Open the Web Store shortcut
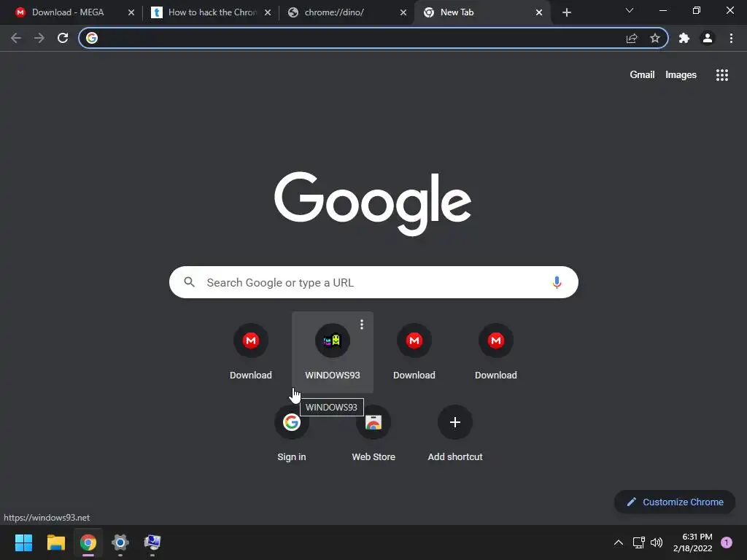 coord(373,434)
